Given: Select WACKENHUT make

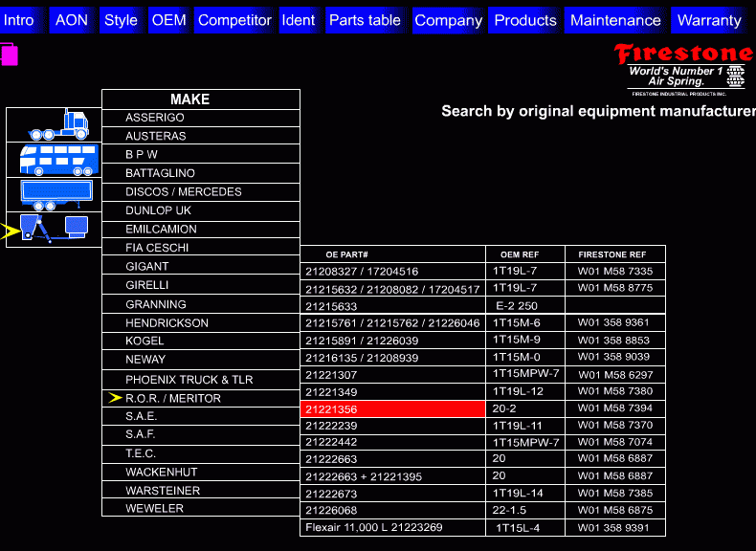Looking at the screenshot, I should tap(201, 472).
